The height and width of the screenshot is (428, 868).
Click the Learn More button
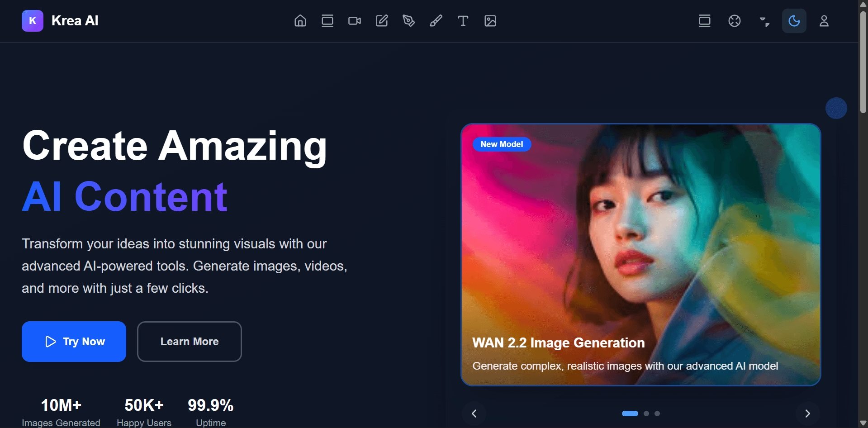190,342
